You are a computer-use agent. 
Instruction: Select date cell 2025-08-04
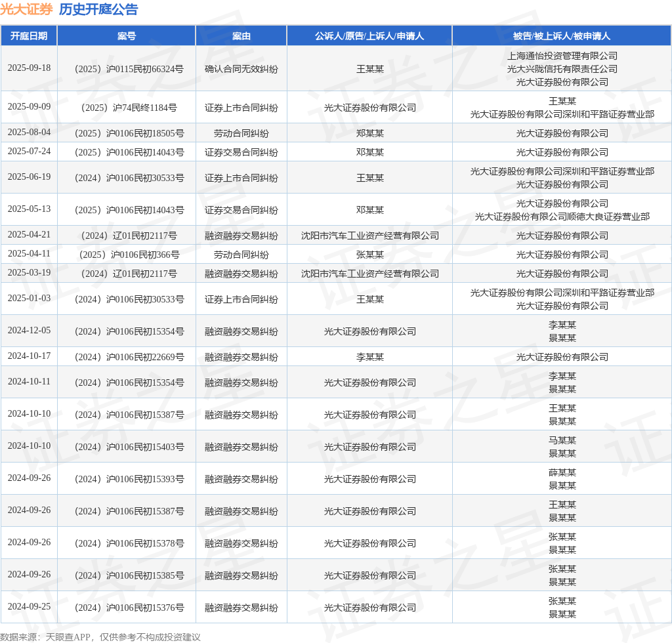pyautogui.click(x=29, y=133)
